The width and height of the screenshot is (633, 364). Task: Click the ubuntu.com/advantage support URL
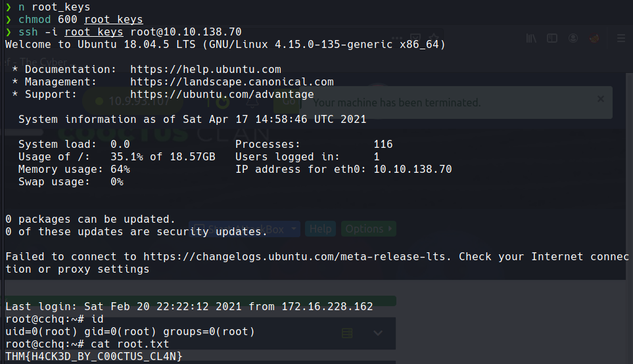pos(222,95)
